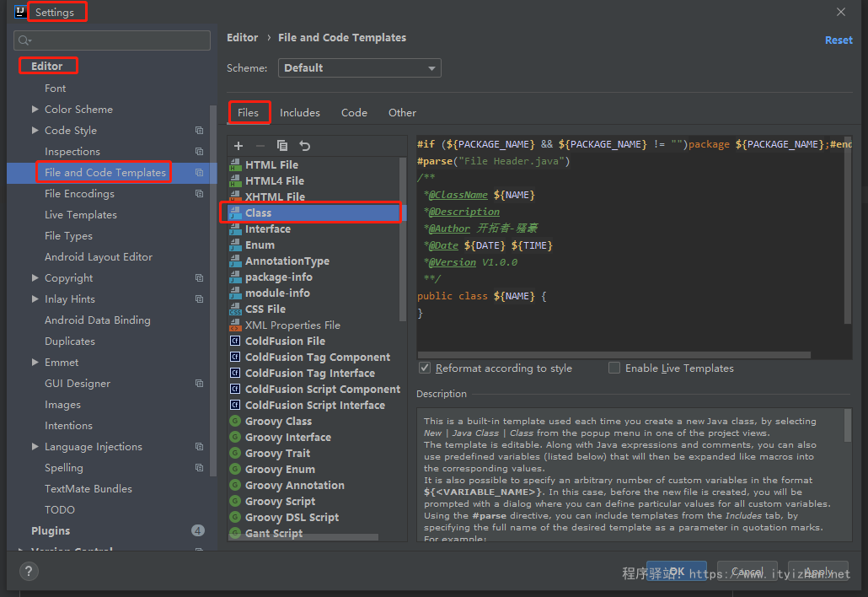Click the Description panel scrollbar
This screenshot has width=868, height=597.
pos(848,426)
